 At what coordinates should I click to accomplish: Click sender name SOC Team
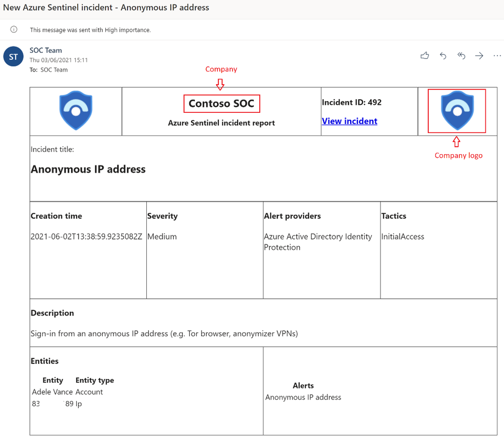coord(45,50)
